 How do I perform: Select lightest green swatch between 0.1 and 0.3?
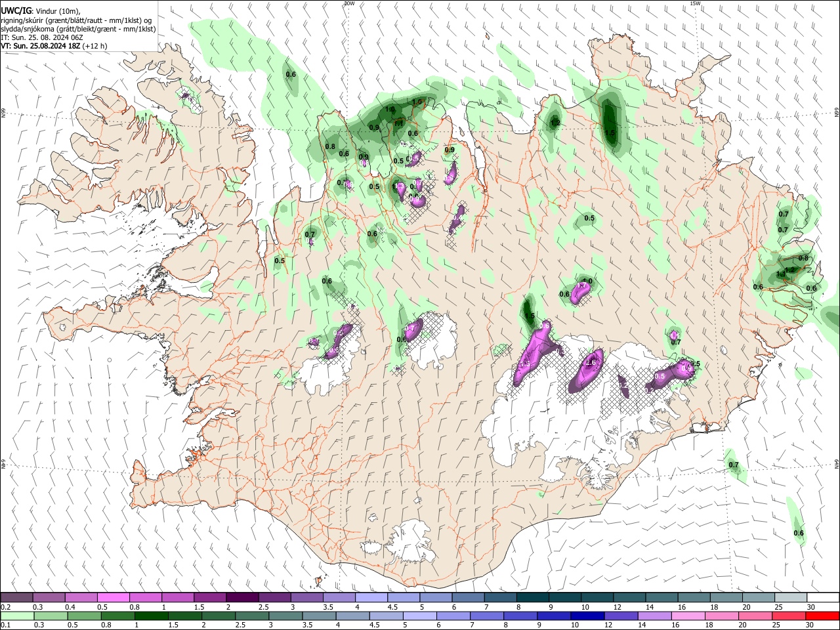click(x=17, y=616)
